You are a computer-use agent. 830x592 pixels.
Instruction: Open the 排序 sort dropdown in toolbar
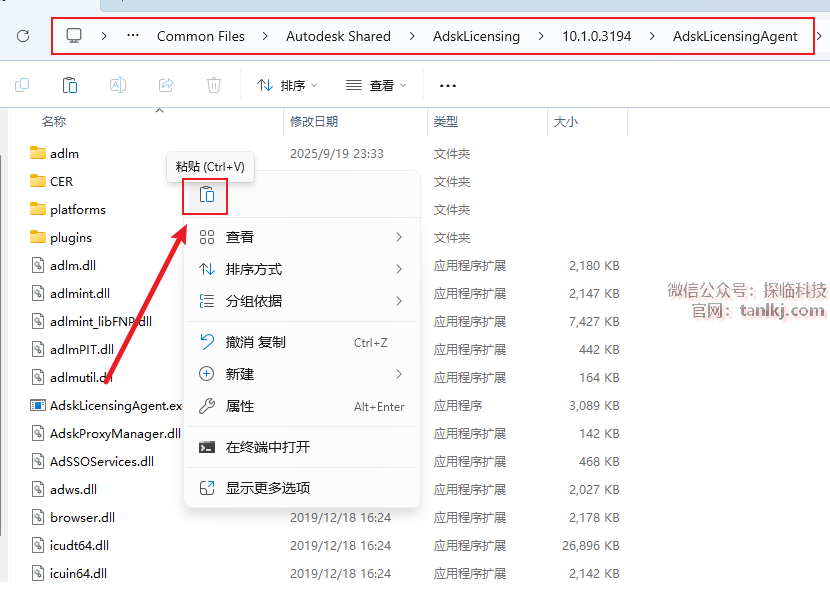pos(287,86)
